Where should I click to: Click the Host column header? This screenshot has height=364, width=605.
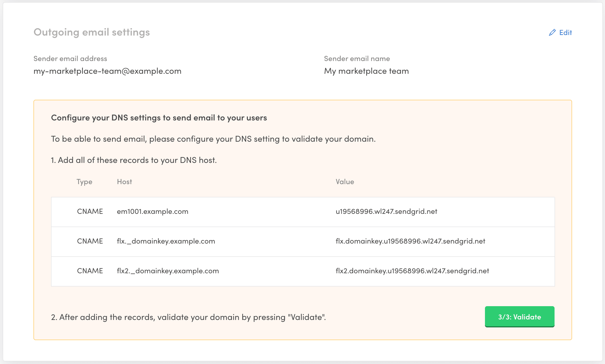[124, 182]
